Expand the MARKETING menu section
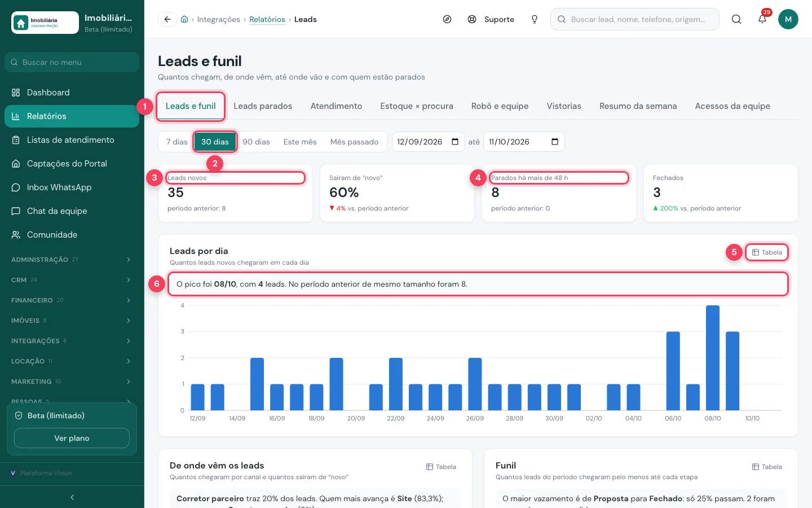This screenshot has width=812, height=508. [x=72, y=382]
